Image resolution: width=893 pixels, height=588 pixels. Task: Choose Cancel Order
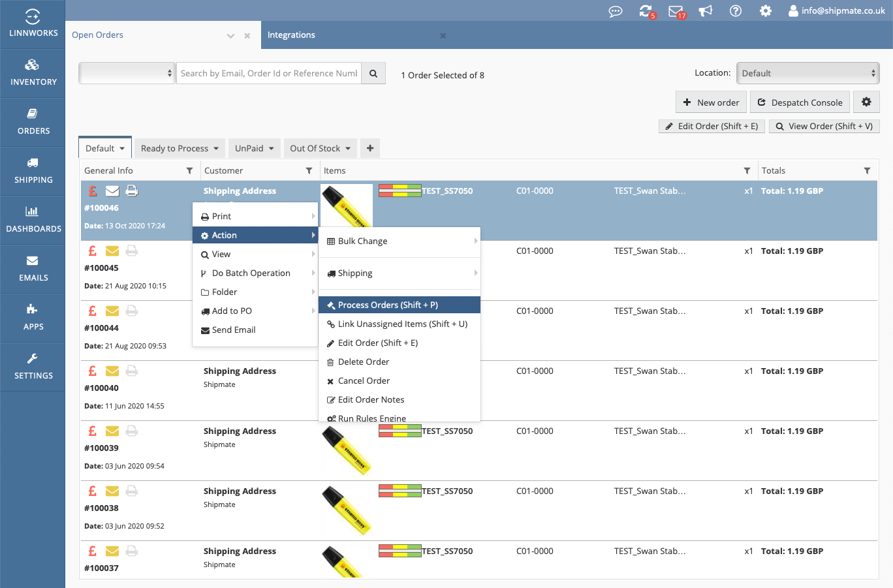pos(399,381)
